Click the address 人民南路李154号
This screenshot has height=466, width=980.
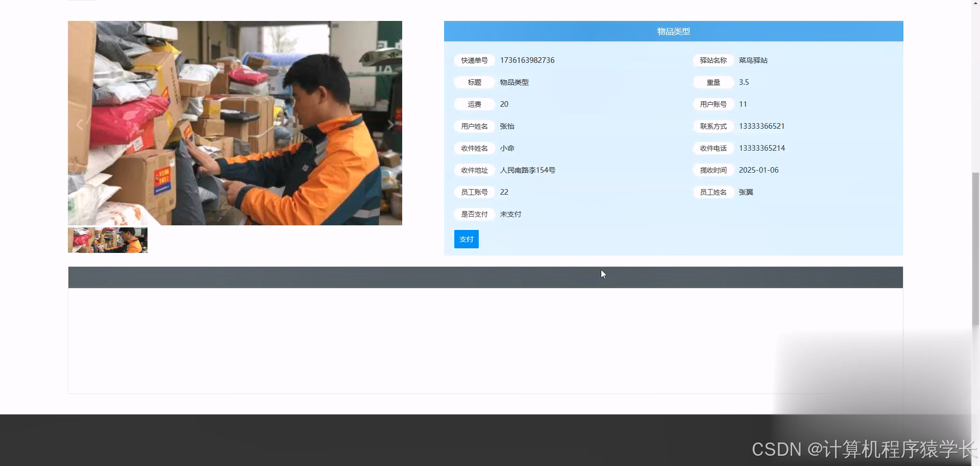pyautogui.click(x=527, y=170)
